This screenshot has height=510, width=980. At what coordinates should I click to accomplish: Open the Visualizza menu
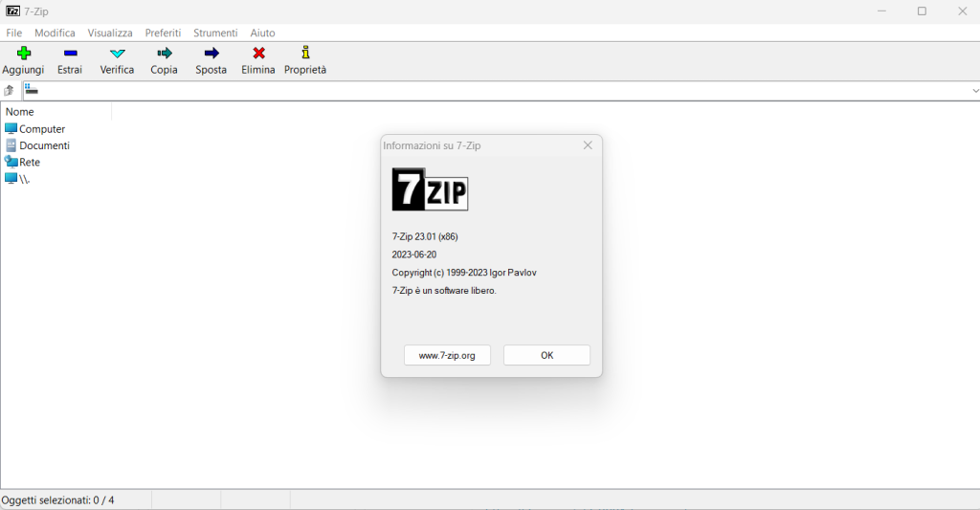pos(110,33)
